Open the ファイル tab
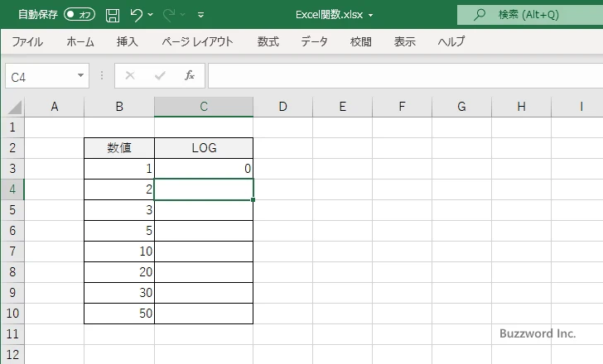The image size is (603, 364). click(27, 41)
